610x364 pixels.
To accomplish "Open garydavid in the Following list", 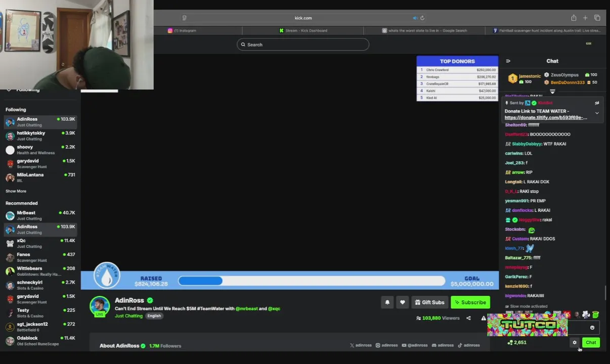I will 40,163.
